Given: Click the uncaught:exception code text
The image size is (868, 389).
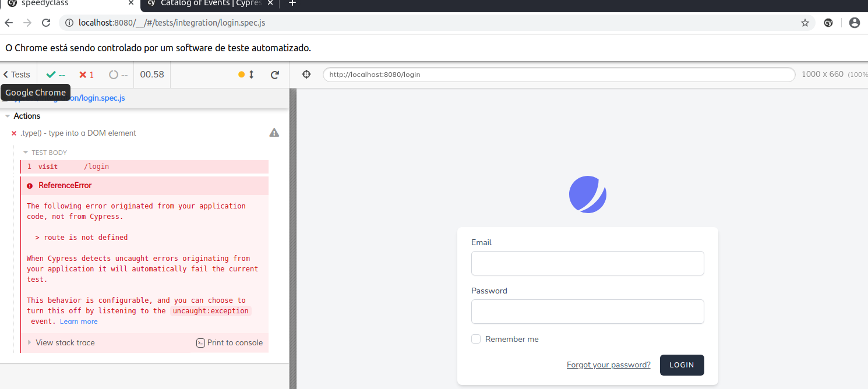Looking at the screenshot, I should coord(211,311).
